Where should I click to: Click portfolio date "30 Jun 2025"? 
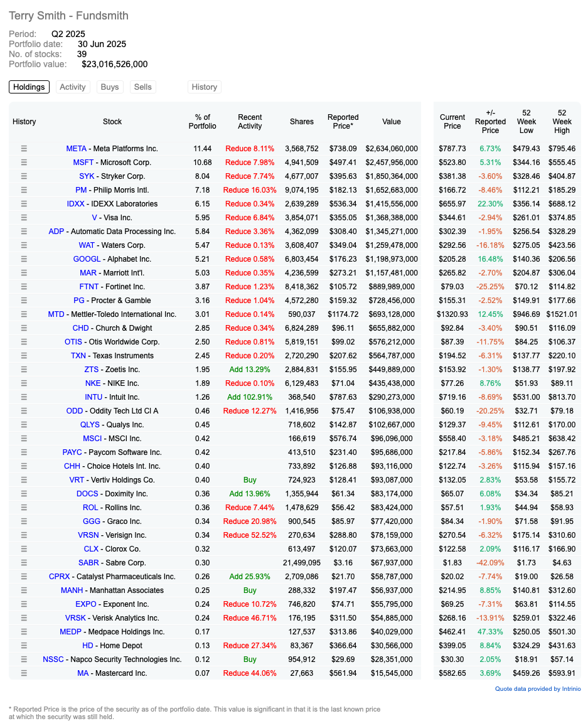tap(102, 44)
